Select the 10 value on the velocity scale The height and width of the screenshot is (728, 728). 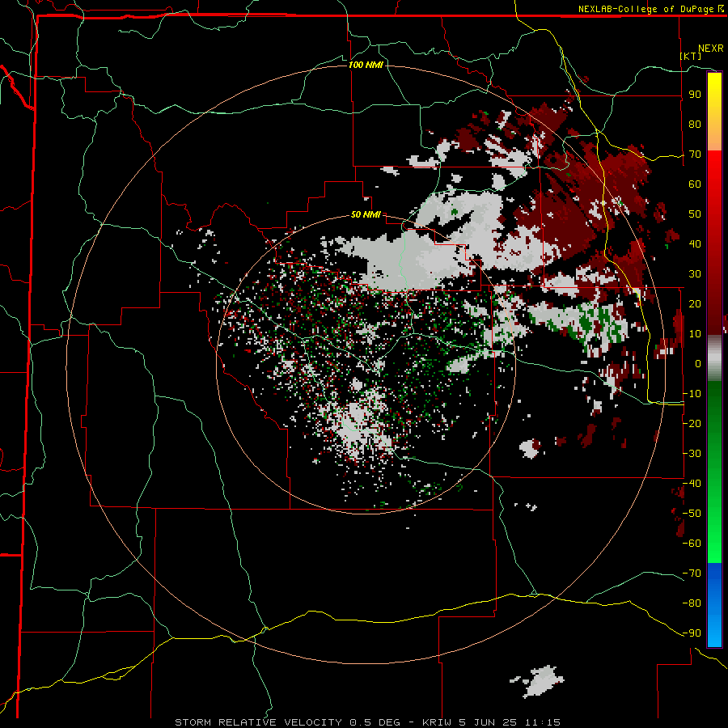pos(695,334)
